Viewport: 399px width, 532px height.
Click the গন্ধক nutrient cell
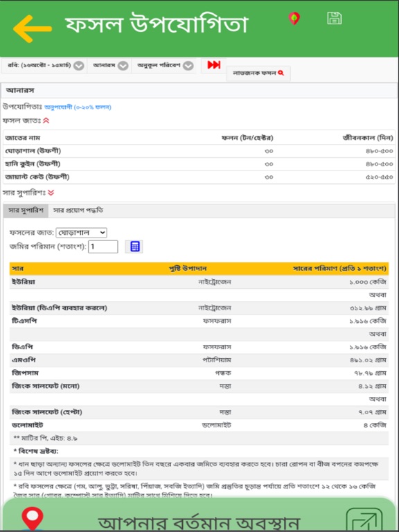tap(224, 373)
